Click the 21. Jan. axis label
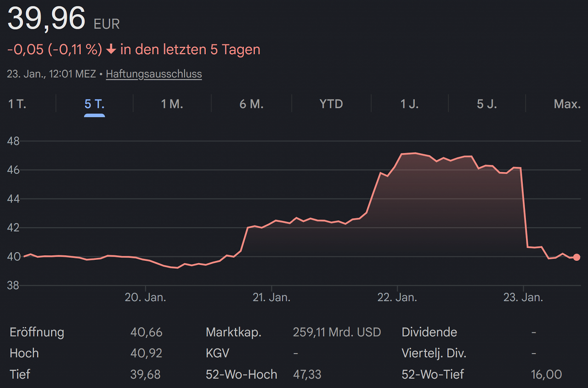 (271, 298)
